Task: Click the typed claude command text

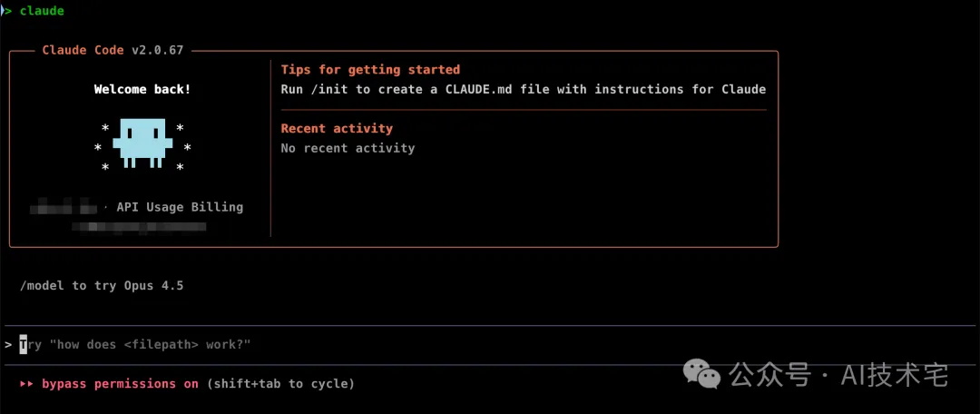Action: 42,11
